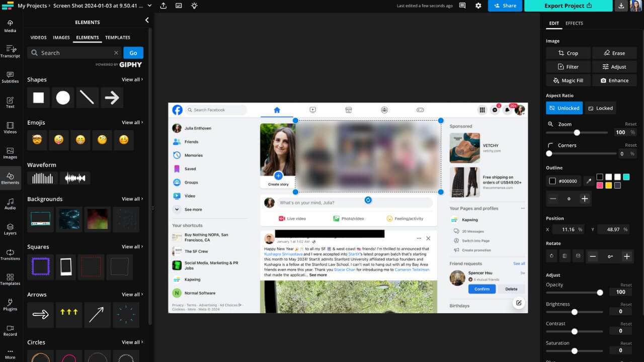Switch to the Videos tab
The width and height of the screenshot is (644, 362).
click(38, 38)
